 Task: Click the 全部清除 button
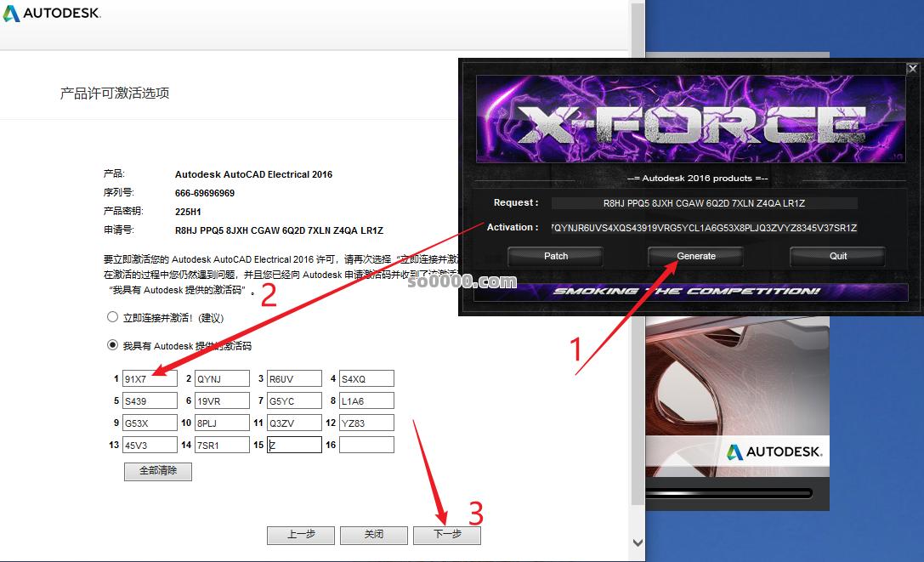tap(158, 470)
